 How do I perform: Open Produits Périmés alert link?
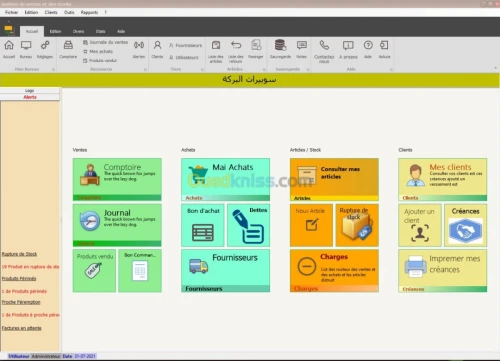point(19,278)
